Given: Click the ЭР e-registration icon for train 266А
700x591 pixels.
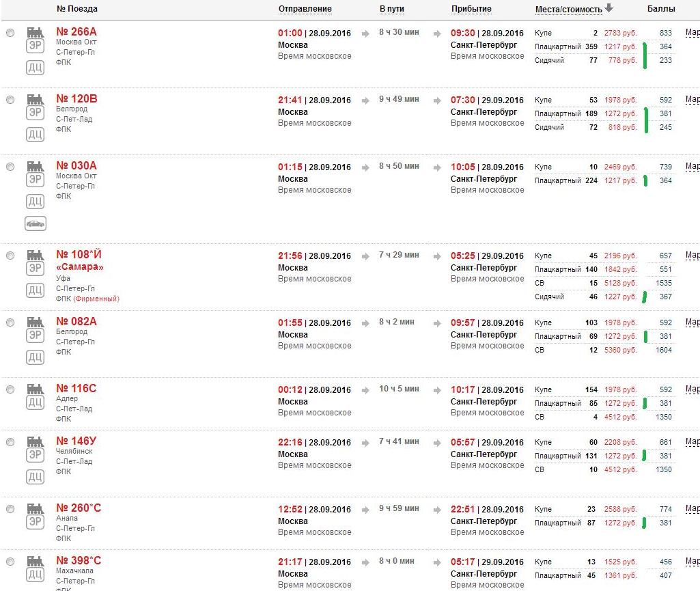Looking at the screenshot, I should tap(35, 46).
